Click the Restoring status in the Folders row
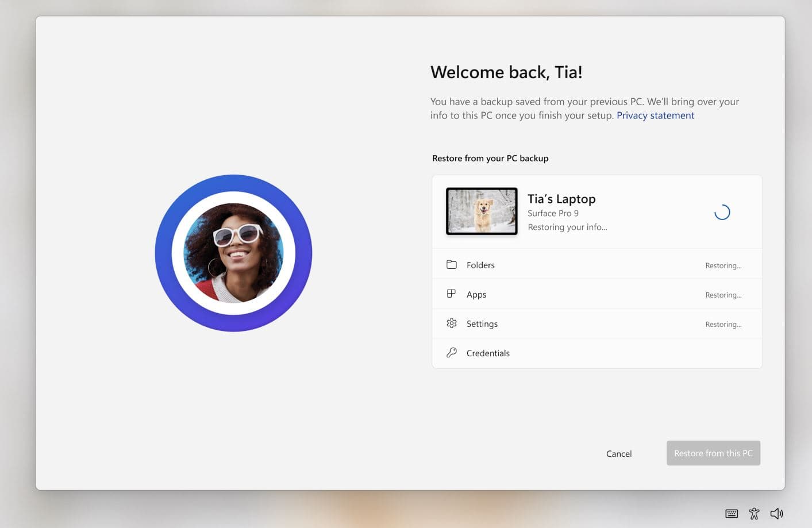 coord(723,265)
